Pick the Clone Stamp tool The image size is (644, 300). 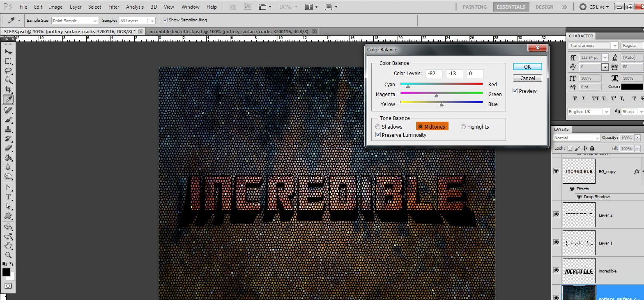tap(8, 129)
